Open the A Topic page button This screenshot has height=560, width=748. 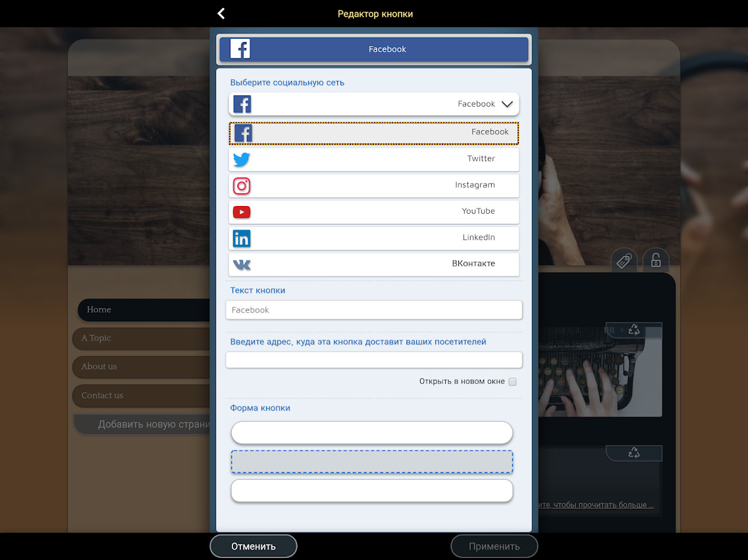coord(141,338)
